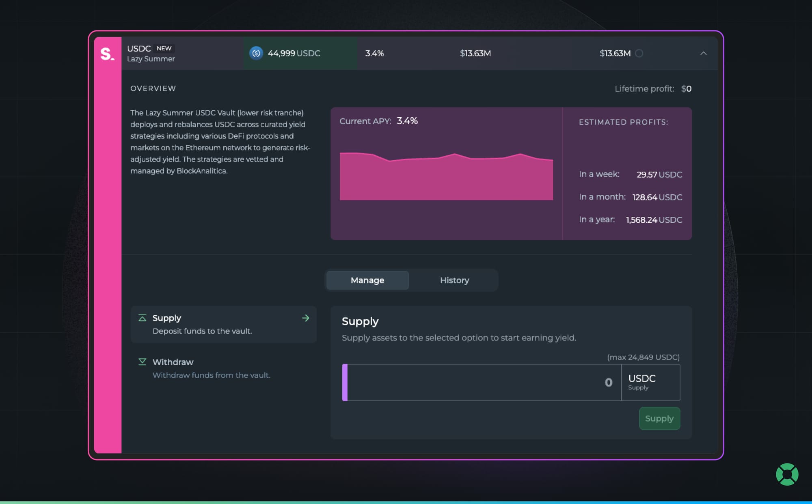This screenshot has width=812, height=504.
Task: Click the max 24,849 USDC link
Action: pyautogui.click(x=643, y=357)
